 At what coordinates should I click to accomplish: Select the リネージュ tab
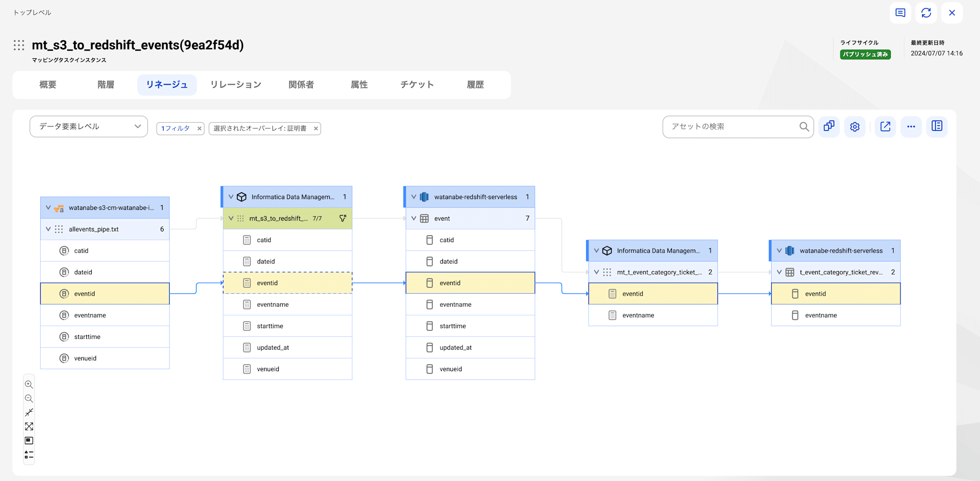(167, 85)
